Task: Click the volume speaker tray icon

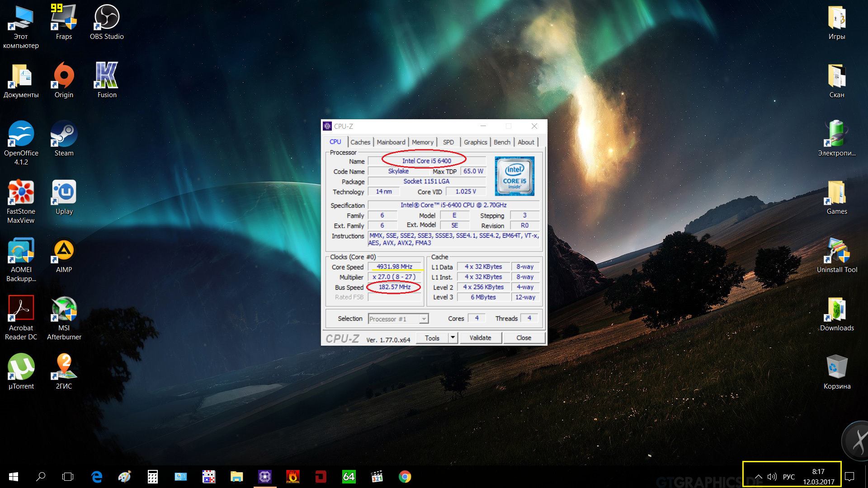Action: [x=772, y=477]
